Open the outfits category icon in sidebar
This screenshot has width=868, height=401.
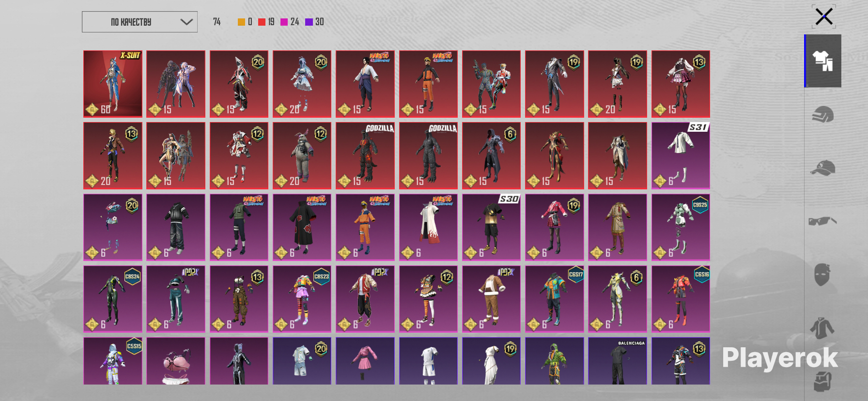click(823, 61)
